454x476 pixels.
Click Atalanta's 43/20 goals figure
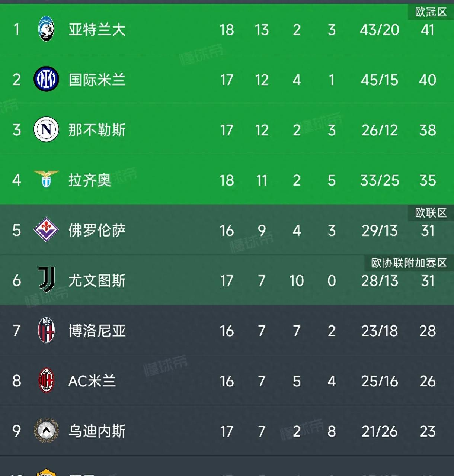click(380, 30)
